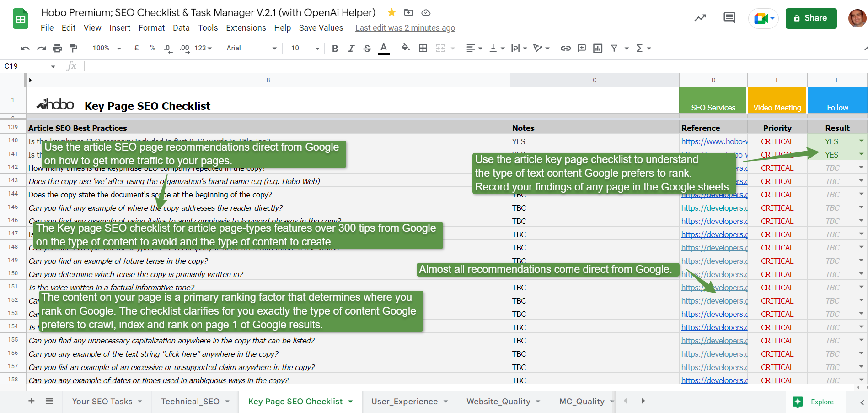The width and height of the screenshot is (868, 413).
Task: Click the Undo icon in toolbar
Action: pyautogui.click(x=25, y=48)
